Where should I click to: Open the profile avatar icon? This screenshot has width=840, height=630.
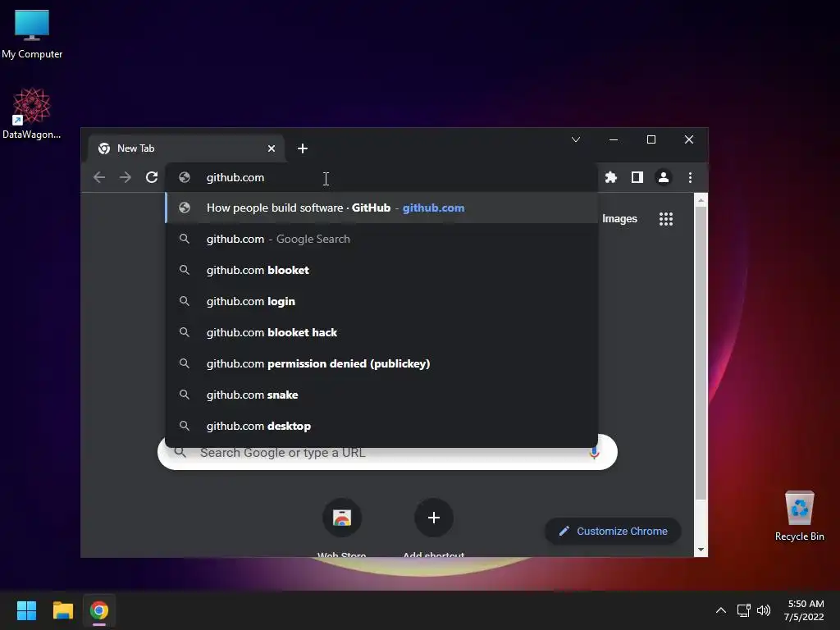click(x=663, y=177)
